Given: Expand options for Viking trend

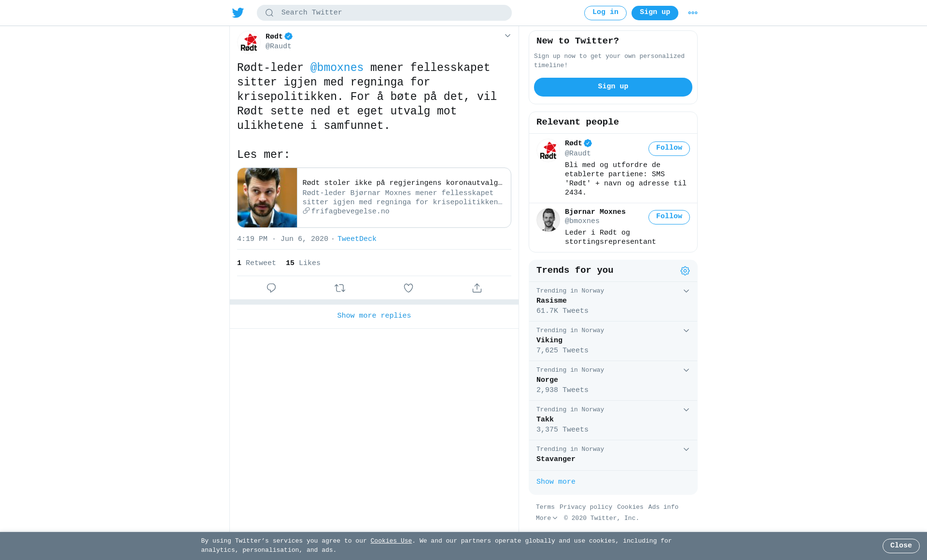Looking at the screenshot, I should [686, 331].
